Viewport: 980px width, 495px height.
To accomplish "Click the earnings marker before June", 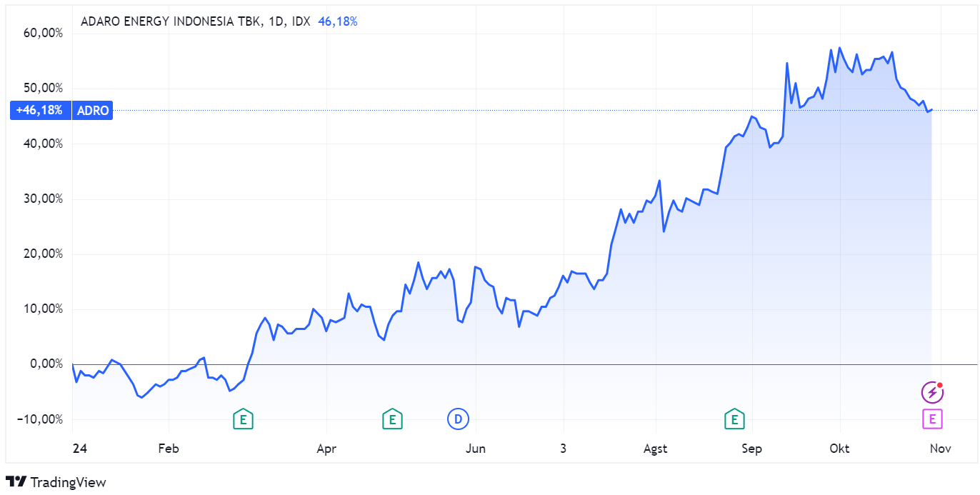I will 392,419.
